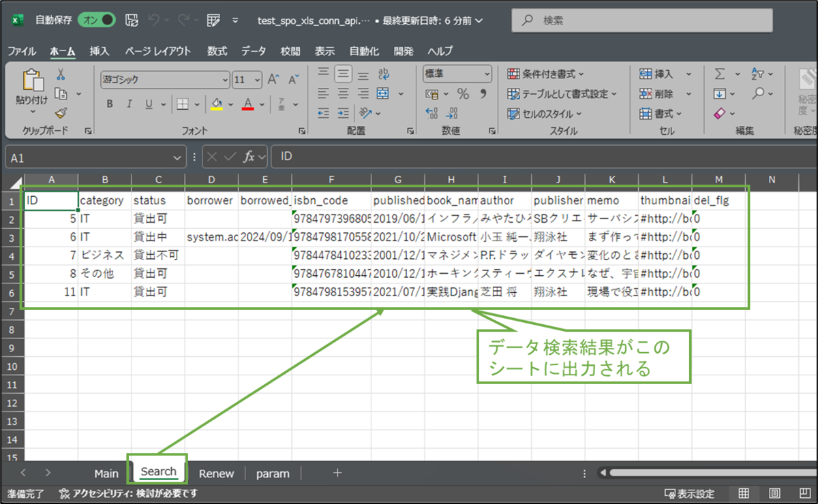Open the テーブルとして書式設定 dropdown
The image size is (818, 504).
click(562, 94)
